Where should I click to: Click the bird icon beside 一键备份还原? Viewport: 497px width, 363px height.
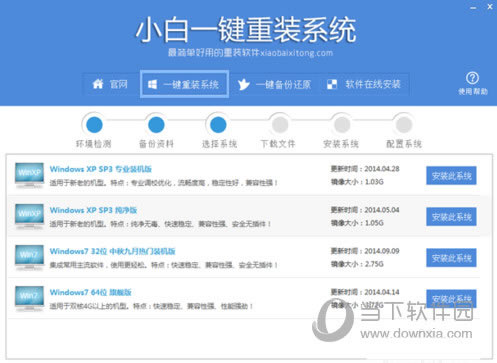[x=243, y=84]
